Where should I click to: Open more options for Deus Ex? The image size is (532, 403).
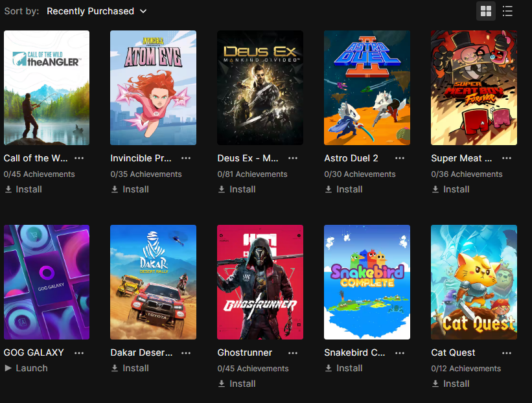tap(293, 158)
